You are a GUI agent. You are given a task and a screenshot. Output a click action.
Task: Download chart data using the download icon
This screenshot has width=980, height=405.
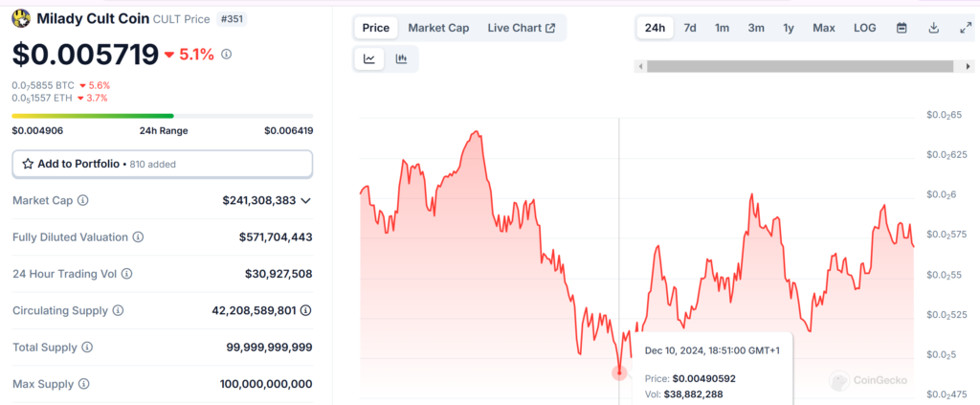(933, 28)
